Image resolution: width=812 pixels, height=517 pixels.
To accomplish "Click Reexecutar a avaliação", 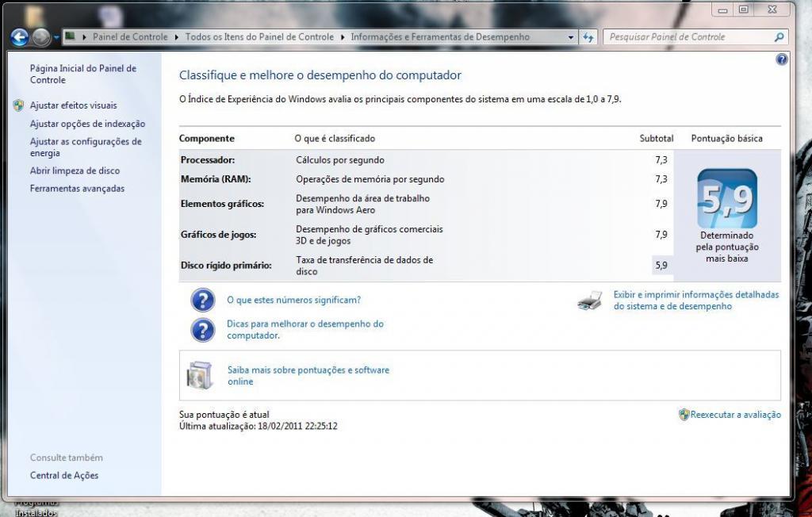I will (735, 415).
